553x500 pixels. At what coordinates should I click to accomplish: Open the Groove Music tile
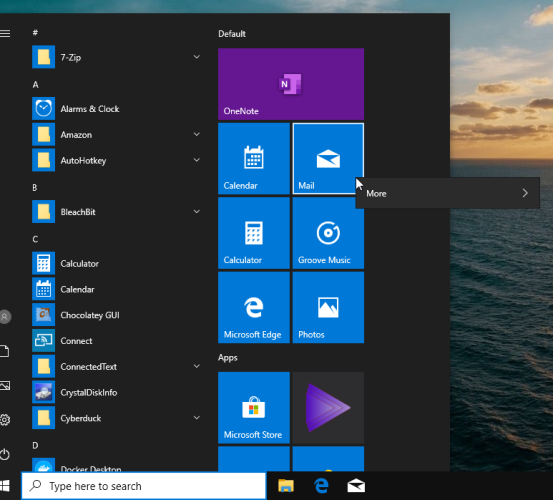tap(328, 233)
